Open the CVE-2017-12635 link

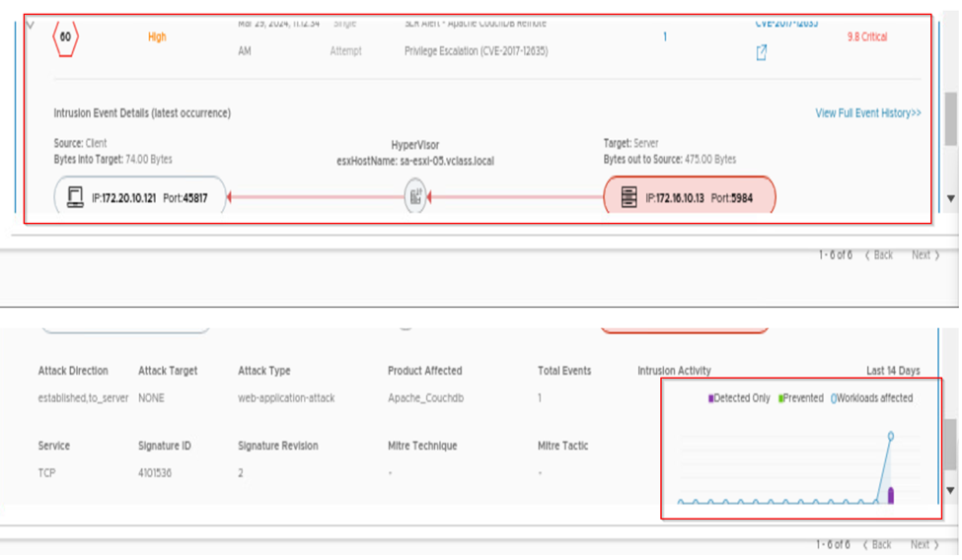click(785, 24)
